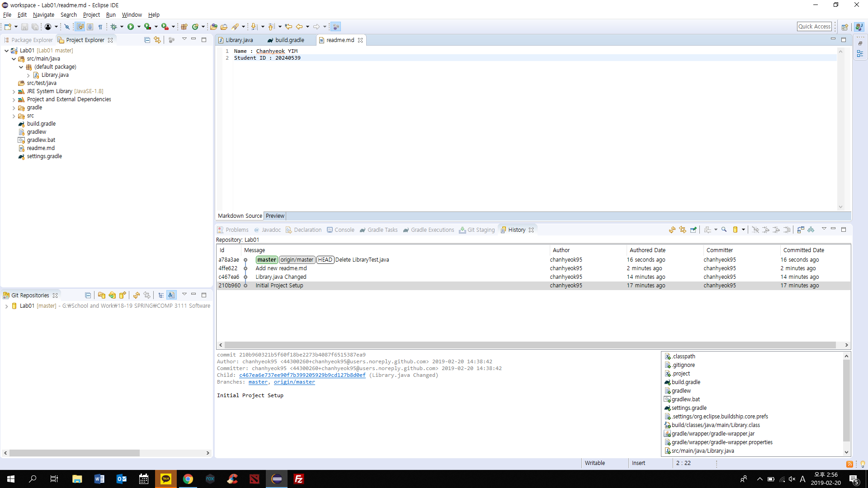The width and height of the screenshot is (868, 488).
Task: Open the Navigate menu
Action: (x=43, y=14)
